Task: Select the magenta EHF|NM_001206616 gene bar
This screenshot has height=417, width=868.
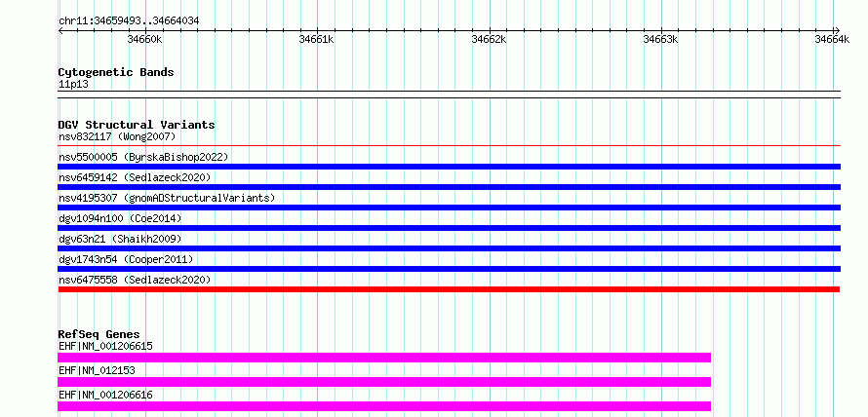Action: pos(384,406)
